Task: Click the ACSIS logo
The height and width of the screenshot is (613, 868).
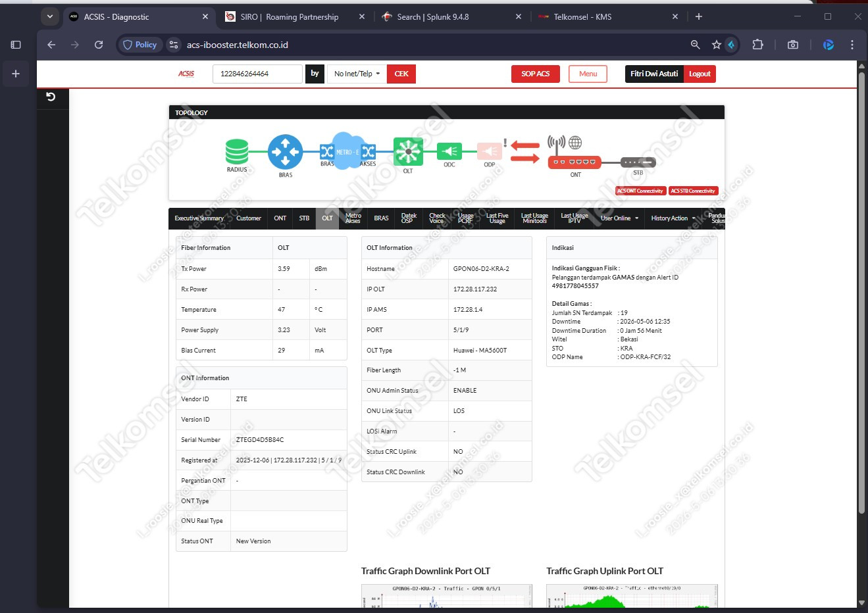Action: click(186, 74)
